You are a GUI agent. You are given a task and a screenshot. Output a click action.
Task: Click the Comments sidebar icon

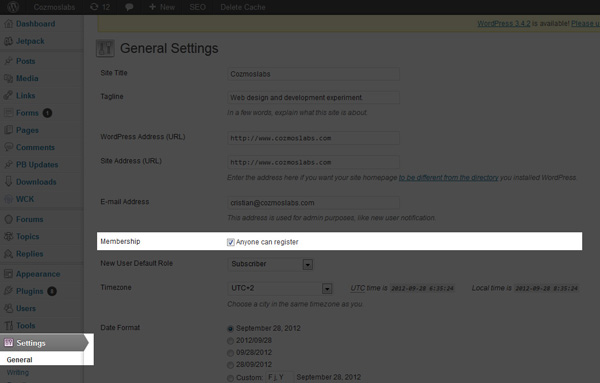[x=8, y=147]
